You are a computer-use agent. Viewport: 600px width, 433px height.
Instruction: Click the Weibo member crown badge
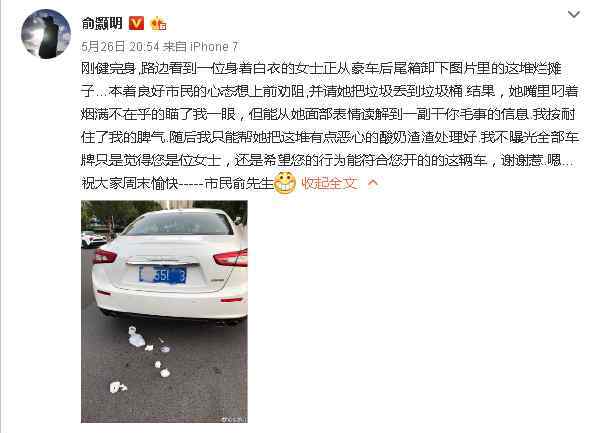158,24
